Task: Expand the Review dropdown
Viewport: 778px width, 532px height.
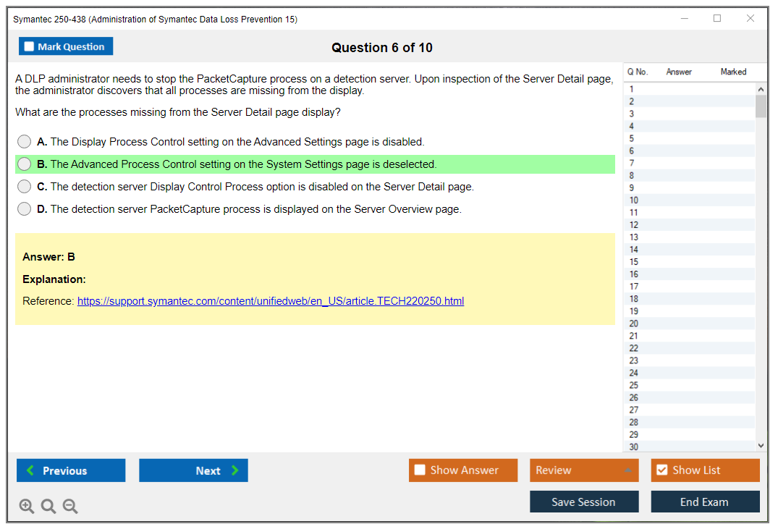Action: point(627,470)
